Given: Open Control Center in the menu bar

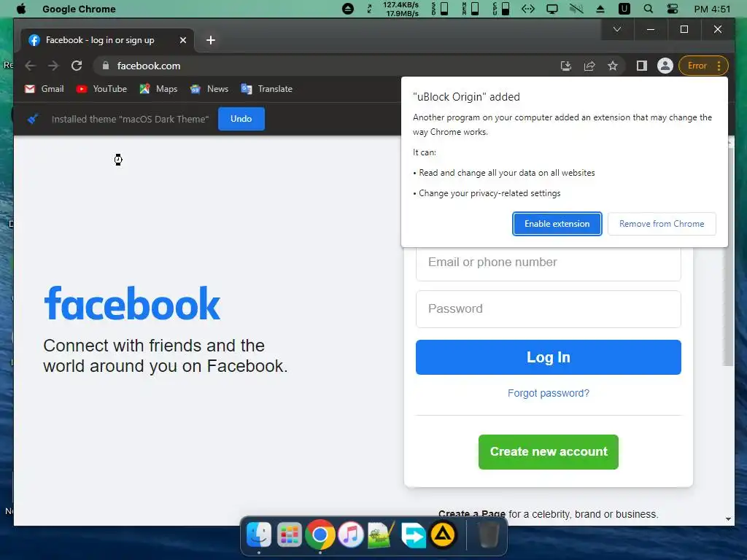Looking at the screenshot, I should [672, 9].
